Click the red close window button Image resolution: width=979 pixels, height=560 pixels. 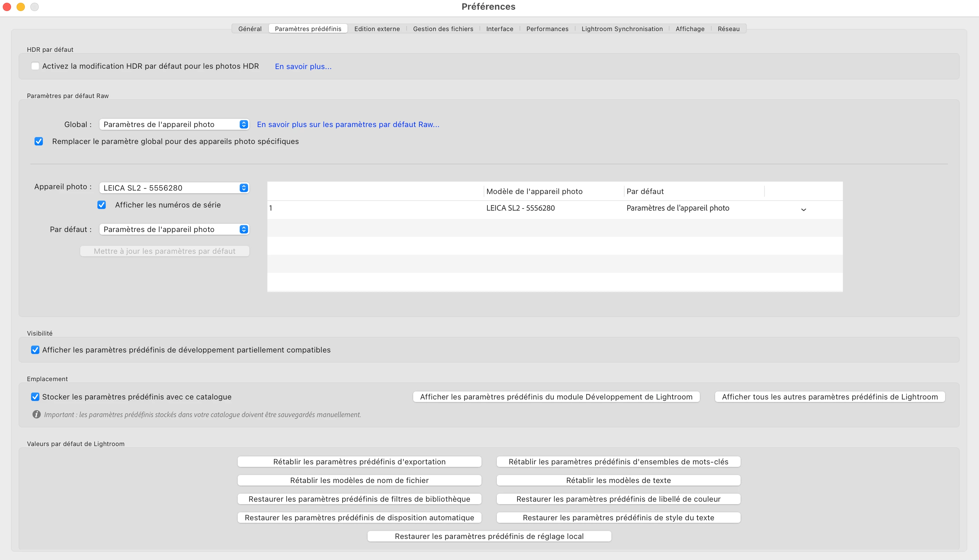coord(7,7)
